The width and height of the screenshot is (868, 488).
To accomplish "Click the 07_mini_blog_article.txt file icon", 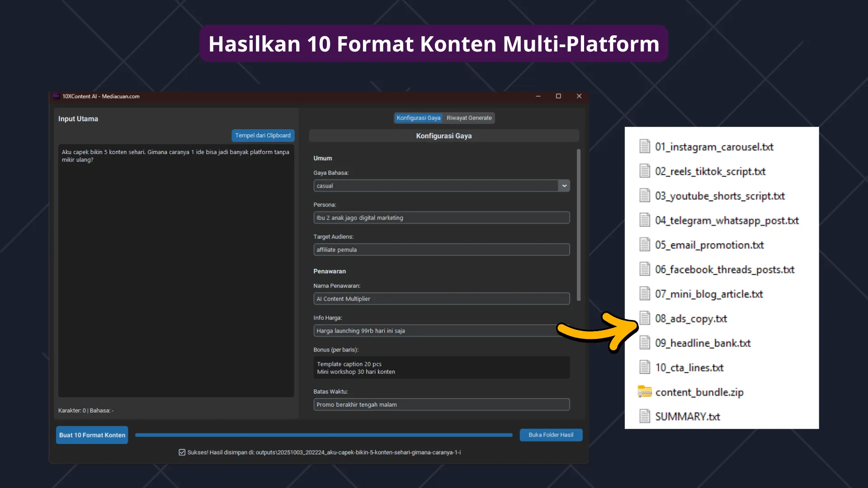I will [645, 294].
